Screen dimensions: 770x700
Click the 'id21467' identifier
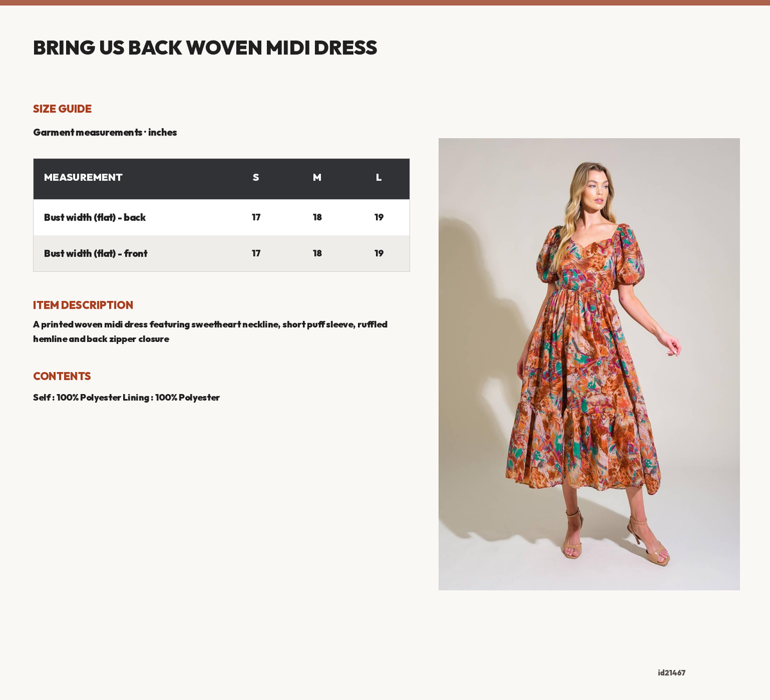point(672,673)
